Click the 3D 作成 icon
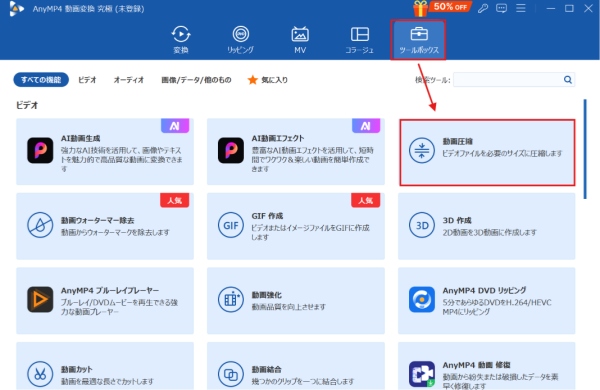Viewport: 600px width, 390px height. click(422, 225)
